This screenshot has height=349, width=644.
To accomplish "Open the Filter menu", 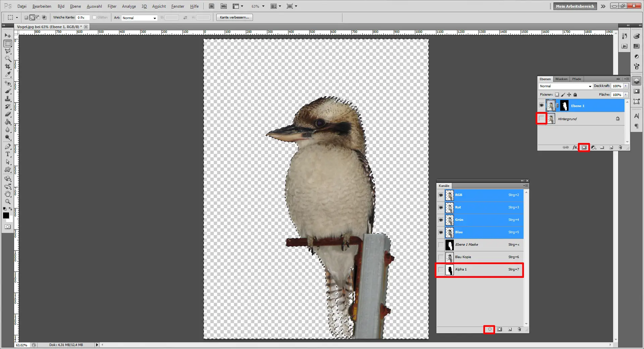I will 112,6.
